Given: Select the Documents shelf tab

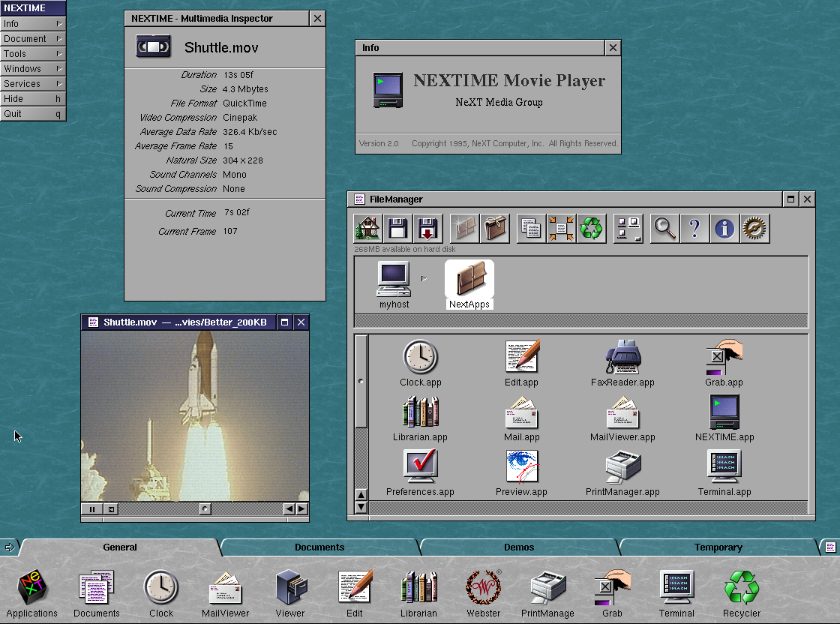Looking at the screenshot, I should click(x=319, y=547).
